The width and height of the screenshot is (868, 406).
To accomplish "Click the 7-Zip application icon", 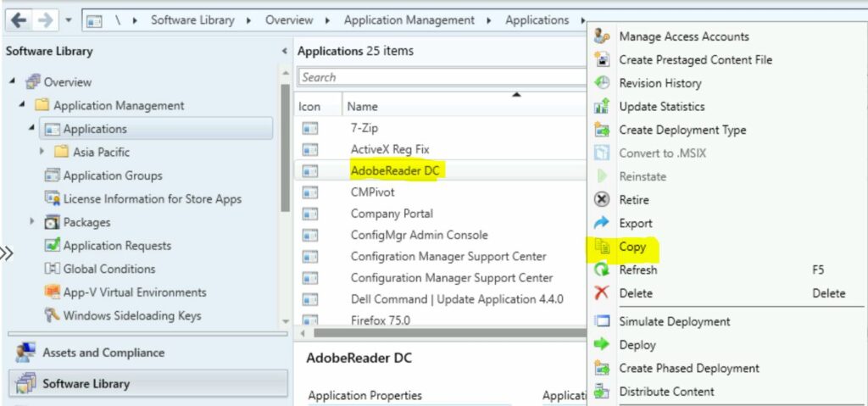I will (310, 129).
